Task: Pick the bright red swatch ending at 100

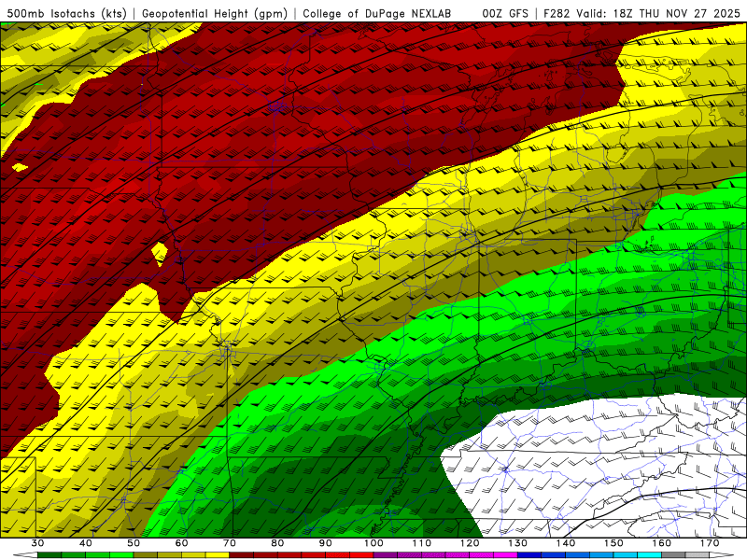Action: 361,555
